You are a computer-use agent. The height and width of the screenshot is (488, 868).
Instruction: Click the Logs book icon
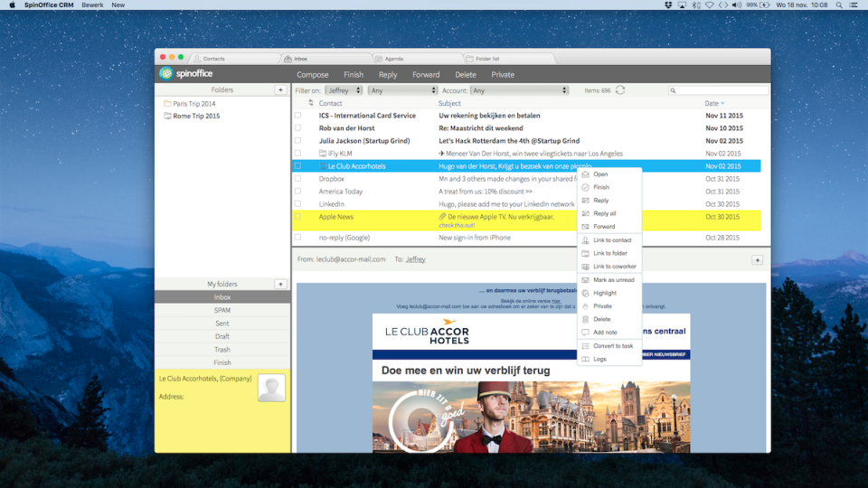tap(585, 359)
